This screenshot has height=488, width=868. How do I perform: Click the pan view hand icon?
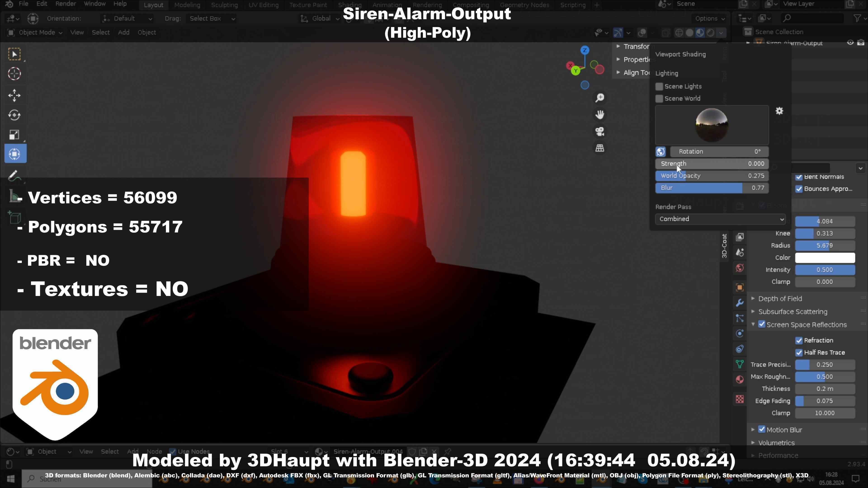pyautogui.click(x=600, y=115)
